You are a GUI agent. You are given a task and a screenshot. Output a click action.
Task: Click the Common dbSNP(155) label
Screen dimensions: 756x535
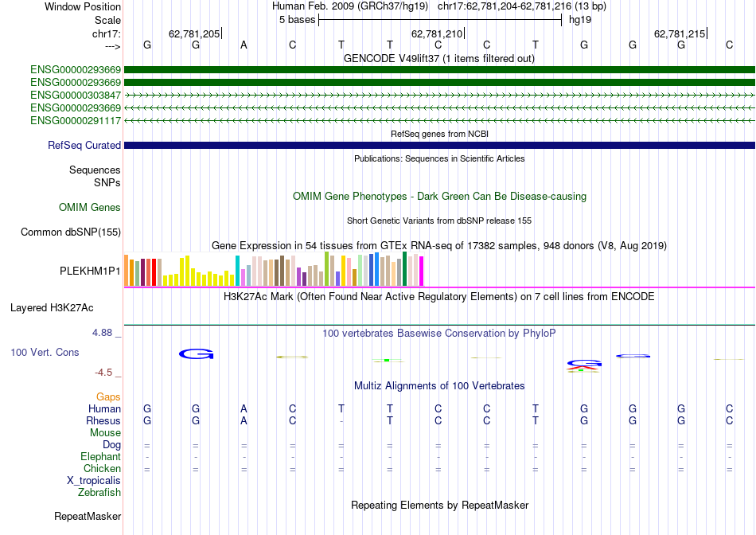point(71,232)
